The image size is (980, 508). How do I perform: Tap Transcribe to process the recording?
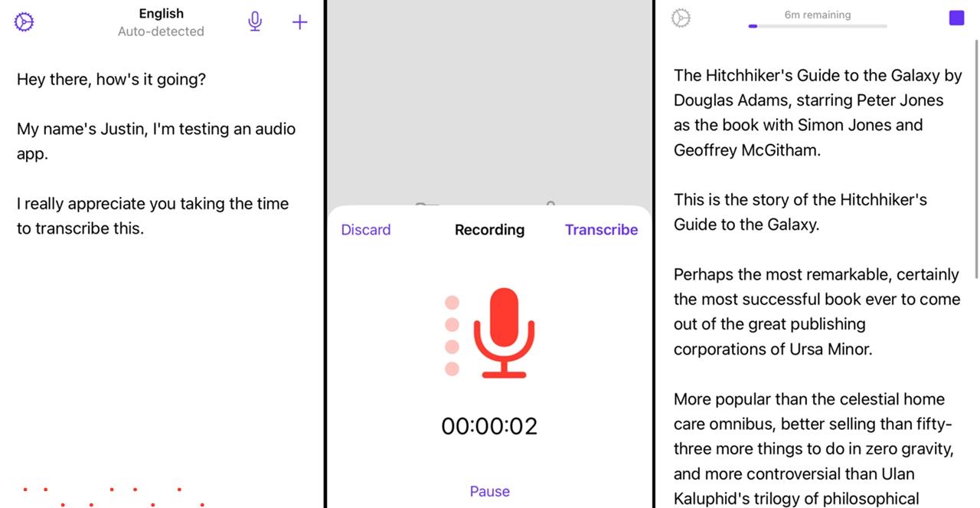click(x=601, y=230)
